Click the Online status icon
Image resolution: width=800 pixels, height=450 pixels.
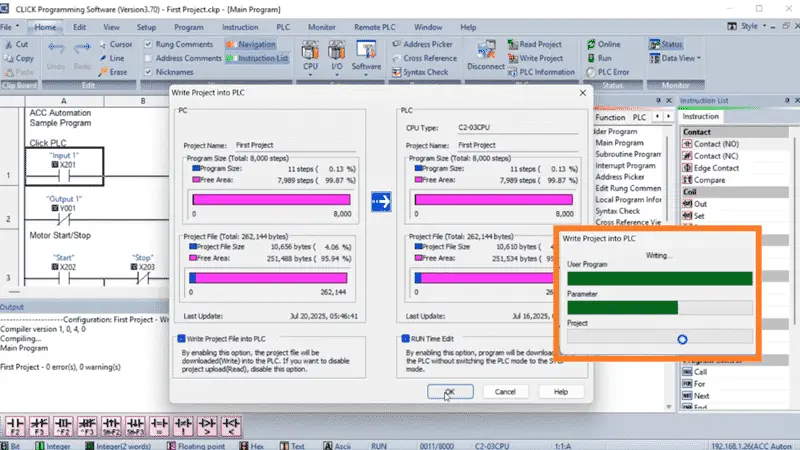[x=591, y=44]
